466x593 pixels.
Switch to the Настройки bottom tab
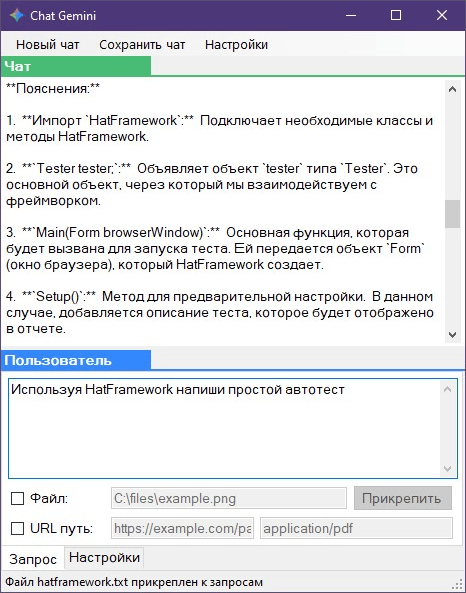tap(104, 557)
